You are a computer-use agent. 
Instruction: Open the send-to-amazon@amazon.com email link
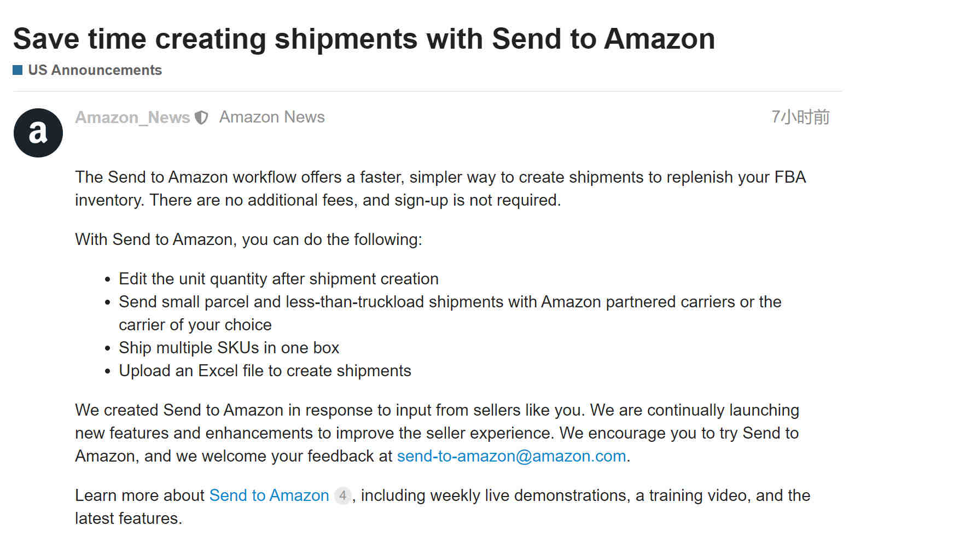pyautogui.click(x=511, y=456)
